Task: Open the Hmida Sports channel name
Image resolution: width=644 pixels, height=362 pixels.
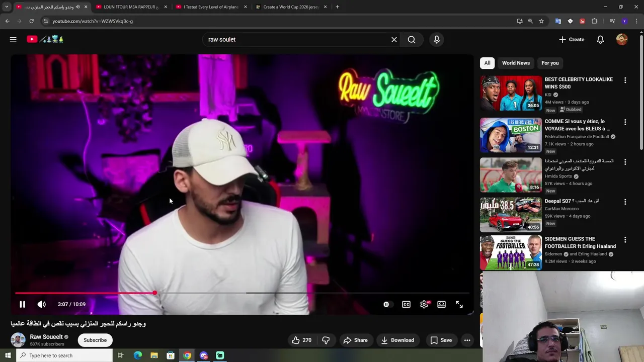Action: tap(558, 176)
